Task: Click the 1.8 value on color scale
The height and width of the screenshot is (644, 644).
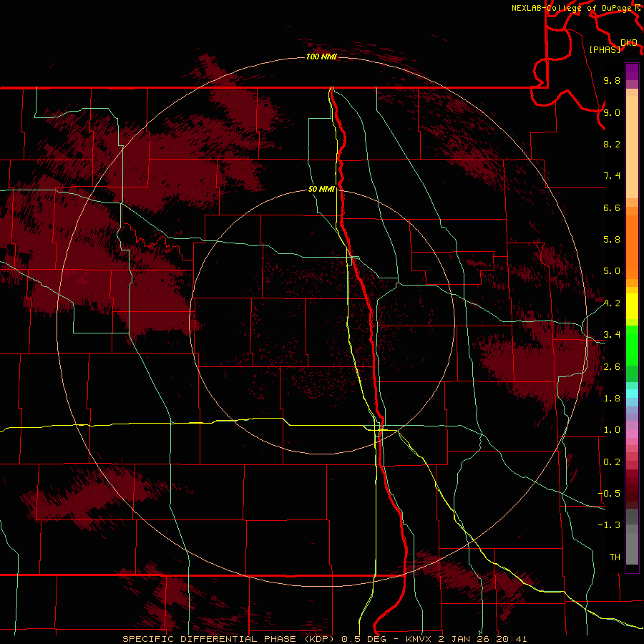Action: point(612,399)
